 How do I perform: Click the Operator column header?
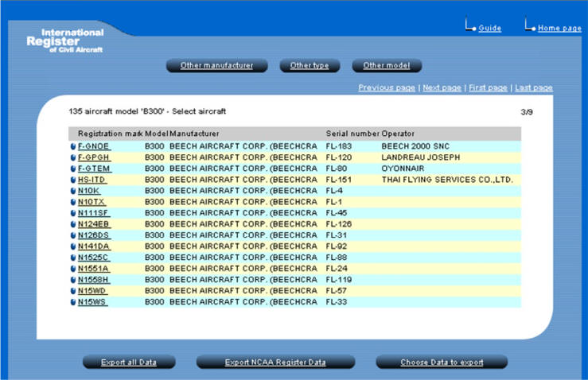(x=398, y=134)
